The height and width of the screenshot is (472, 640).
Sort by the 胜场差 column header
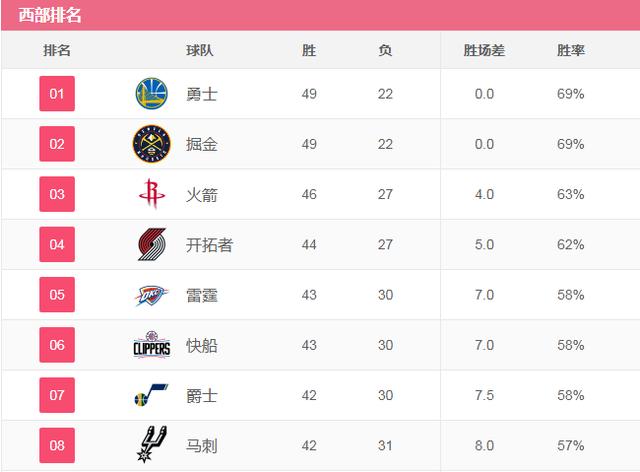(484, 51)
